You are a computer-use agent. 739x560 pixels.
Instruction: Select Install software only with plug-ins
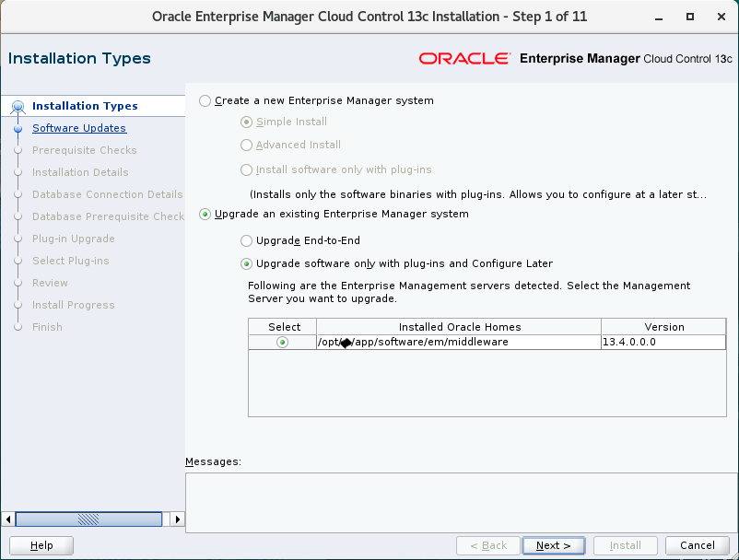click(246, 169)
